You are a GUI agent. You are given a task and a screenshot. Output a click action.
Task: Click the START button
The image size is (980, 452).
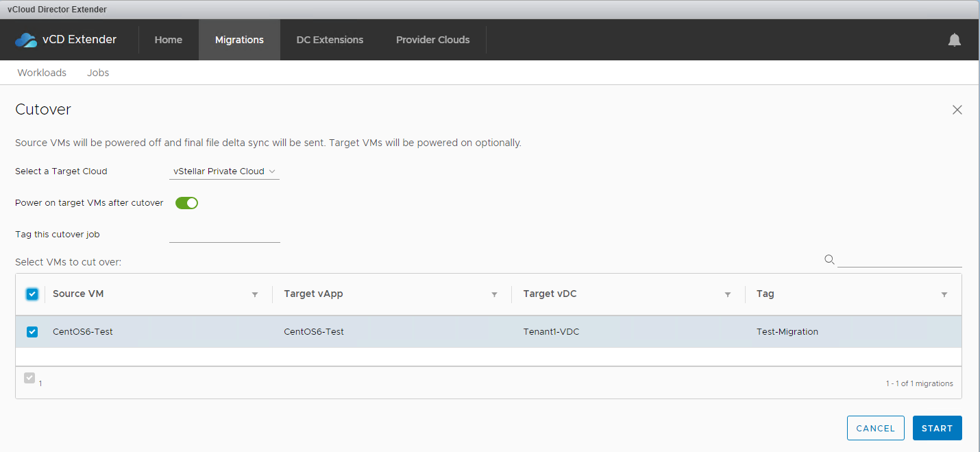click(x=938, y=428)
